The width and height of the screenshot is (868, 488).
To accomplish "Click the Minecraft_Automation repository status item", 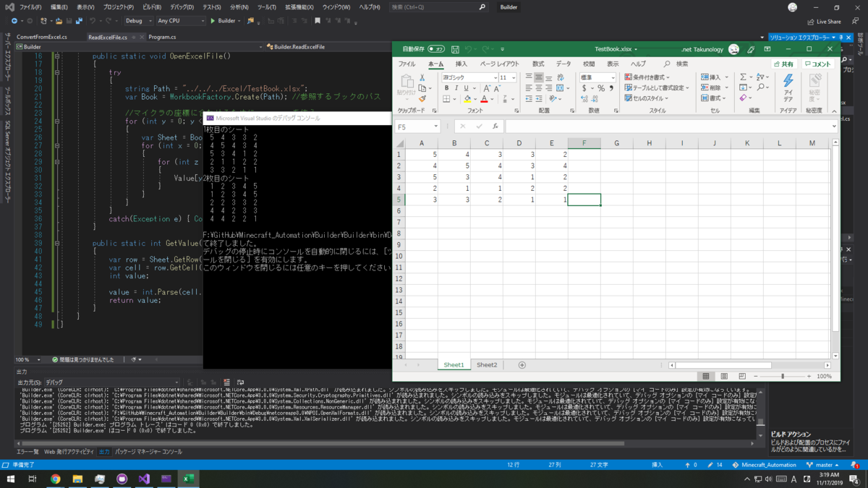I will (764, 465).
